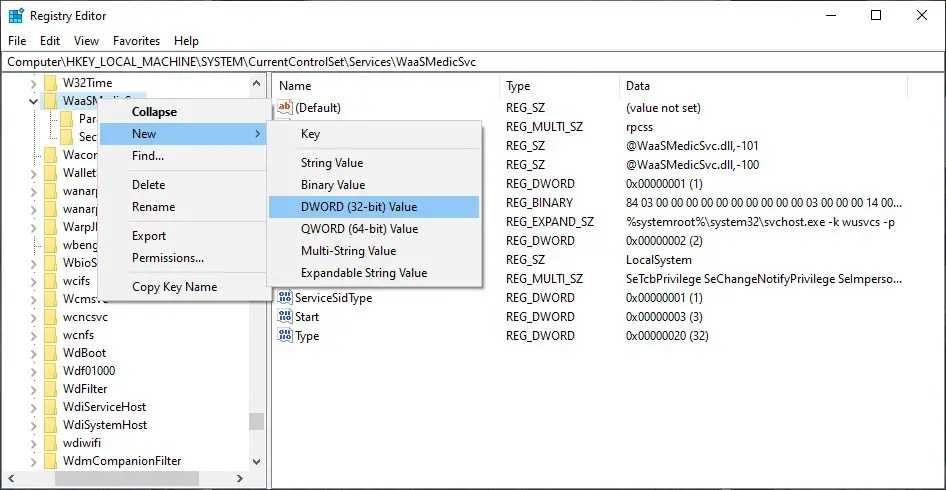The width and height of the screenshot is (946, 490).
Task: Open the Favorites menu
Action: click(x=136, y=41)
